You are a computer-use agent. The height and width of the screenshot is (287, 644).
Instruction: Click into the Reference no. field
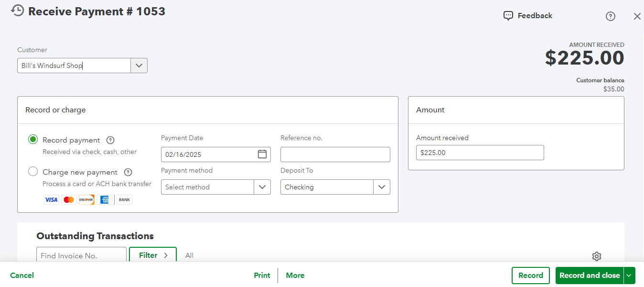tap(335, 155)
